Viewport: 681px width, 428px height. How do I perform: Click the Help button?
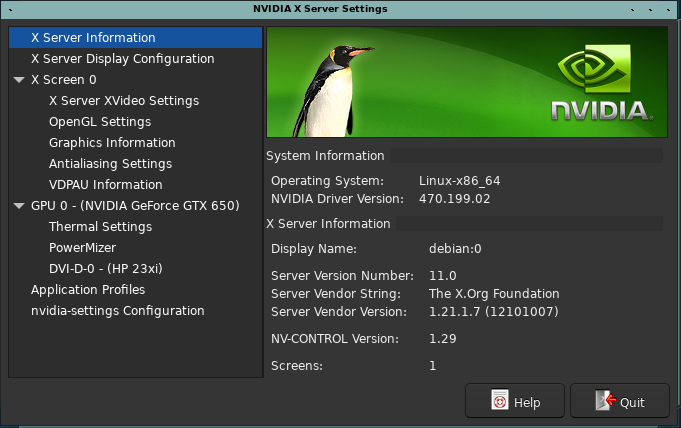[515, 401]
